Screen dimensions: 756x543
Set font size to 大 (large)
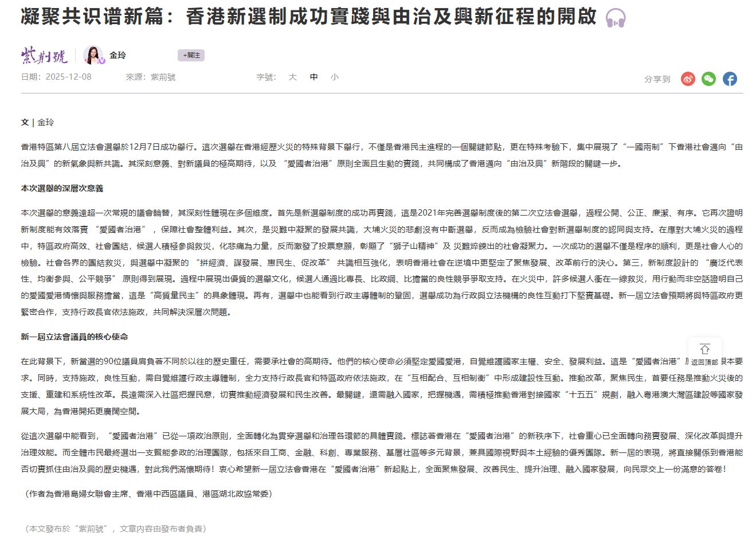click(x=292, y=77)
